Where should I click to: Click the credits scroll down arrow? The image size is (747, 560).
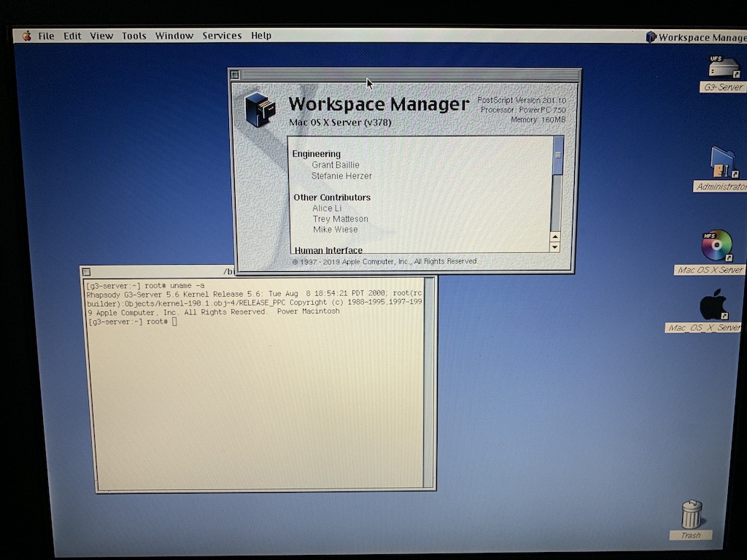coord(555,247)
